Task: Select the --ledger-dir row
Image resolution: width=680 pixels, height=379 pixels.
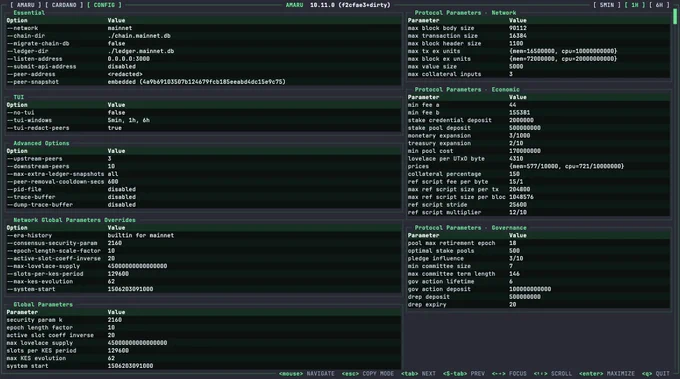Action: coord(204,51)
